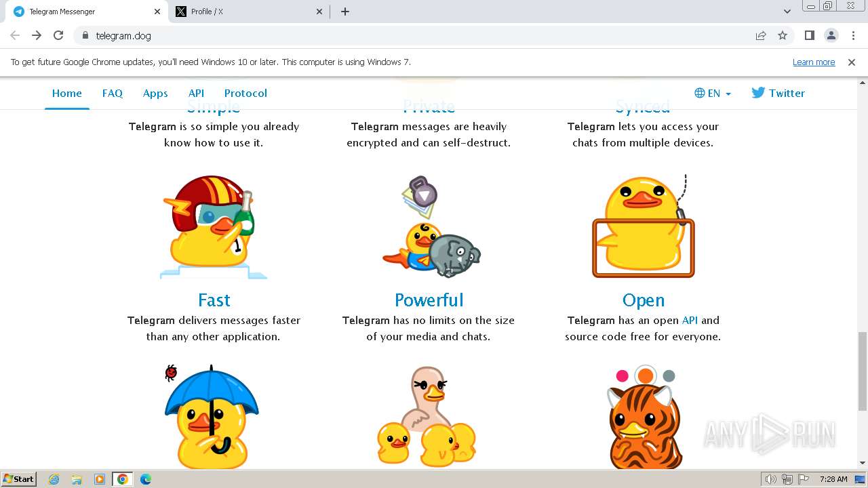Open Windows Media Player from taskbar
868x488 pixels.
tap(100, 479)
